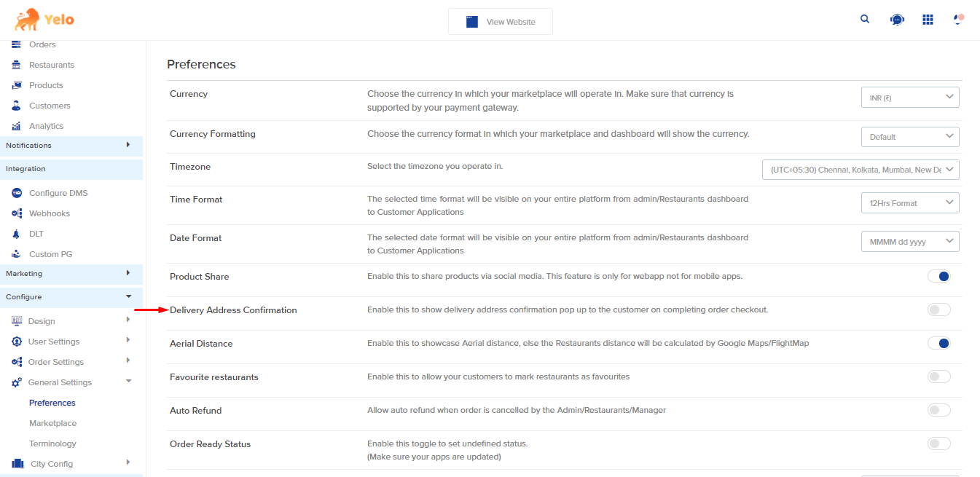Disable the Product Share toggle
Image resolution: width=980 pixels, height=477 pixels.
pyautogui.click(x=939, y=276)
